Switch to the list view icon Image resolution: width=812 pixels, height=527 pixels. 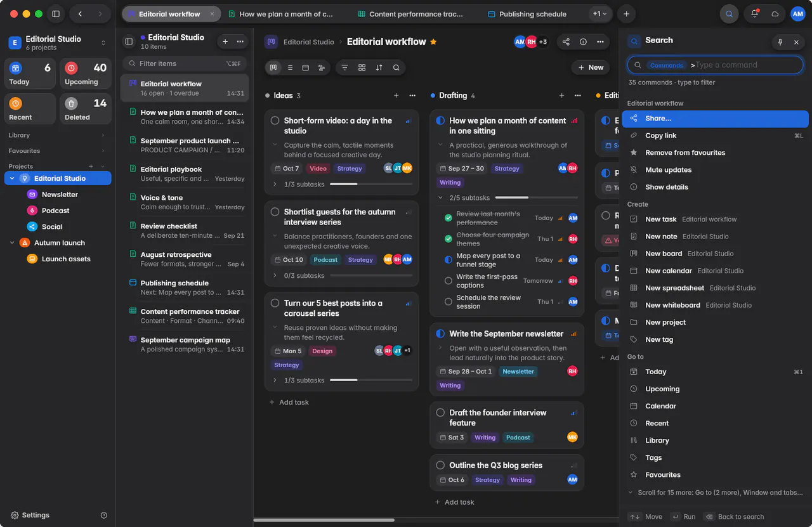coord(290,67)
